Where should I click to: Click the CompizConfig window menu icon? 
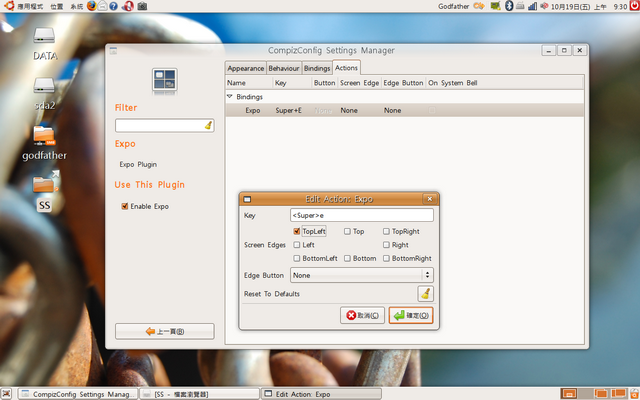tap(113, 51)
